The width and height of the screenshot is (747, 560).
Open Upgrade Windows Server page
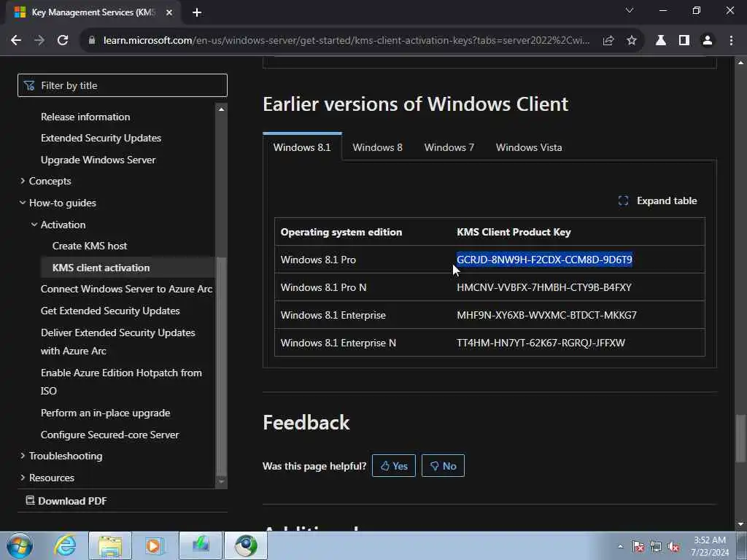[98, 160]
